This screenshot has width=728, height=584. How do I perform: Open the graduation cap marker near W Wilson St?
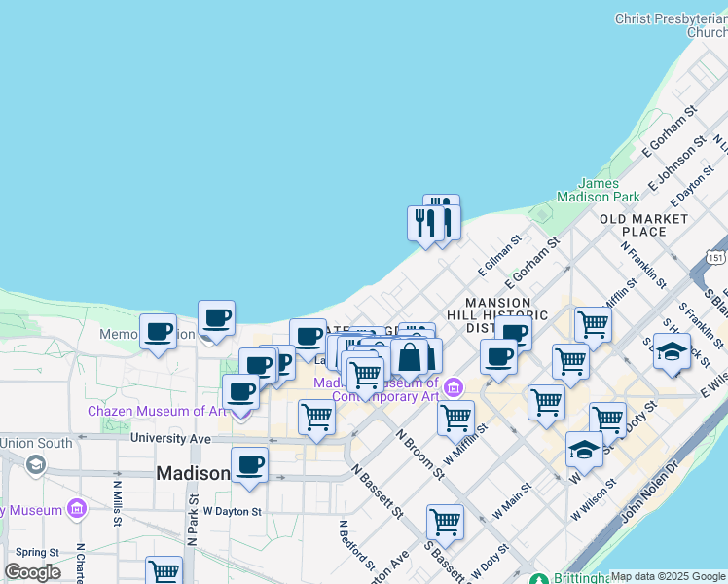(584, 449)
